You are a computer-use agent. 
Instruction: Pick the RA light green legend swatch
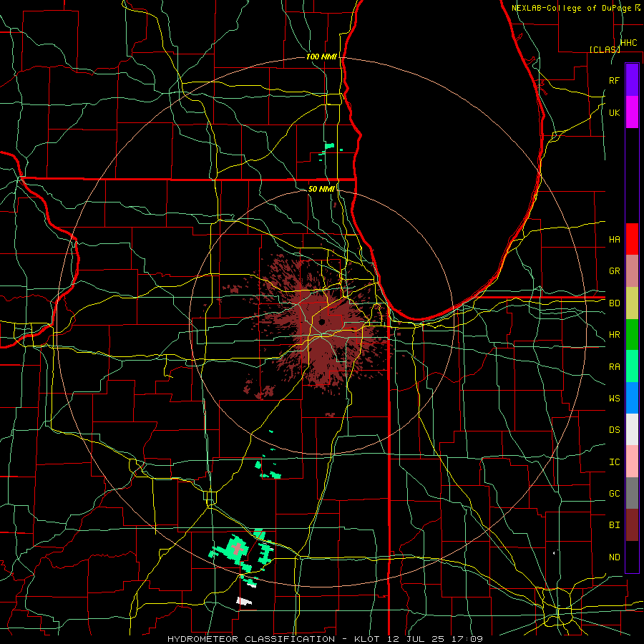(632, 366)
